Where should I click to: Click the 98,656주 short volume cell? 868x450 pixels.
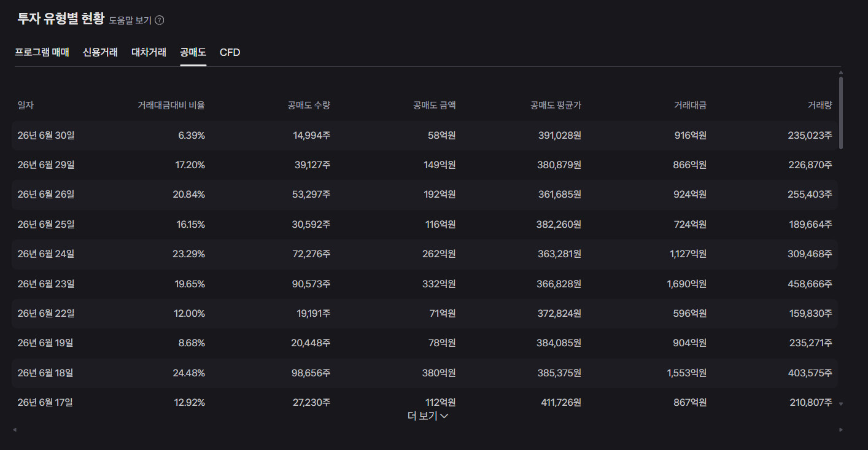311,373
